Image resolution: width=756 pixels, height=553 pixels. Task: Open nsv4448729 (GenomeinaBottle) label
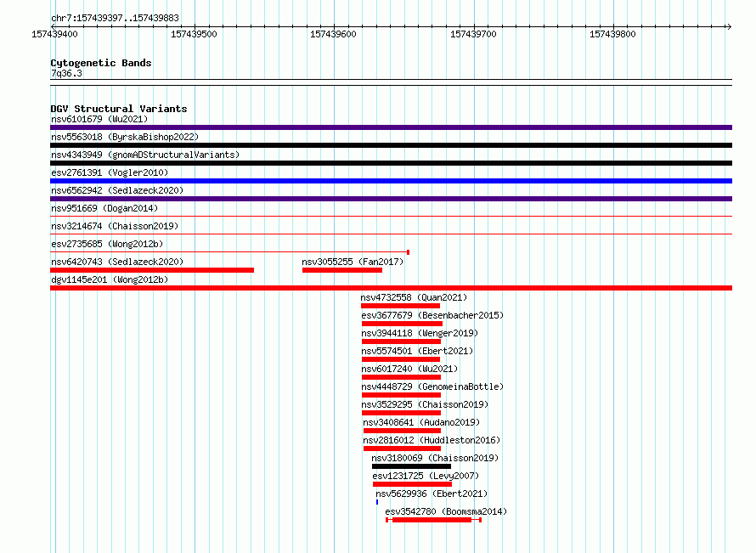point(432,387)
